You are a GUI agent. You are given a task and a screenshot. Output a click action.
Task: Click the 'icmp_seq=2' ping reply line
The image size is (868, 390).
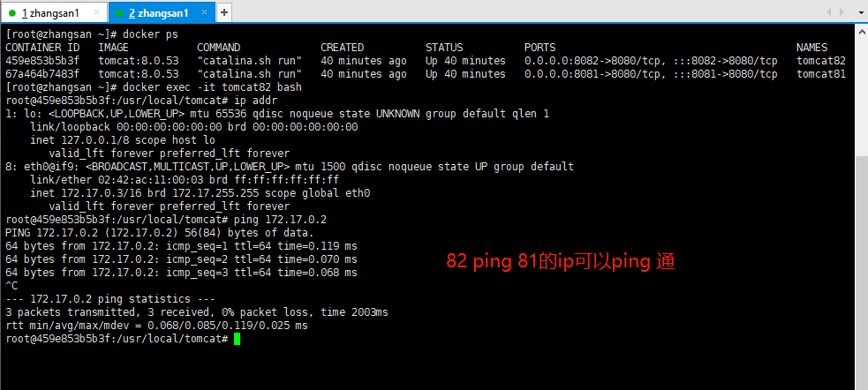(x=182, y=259)
